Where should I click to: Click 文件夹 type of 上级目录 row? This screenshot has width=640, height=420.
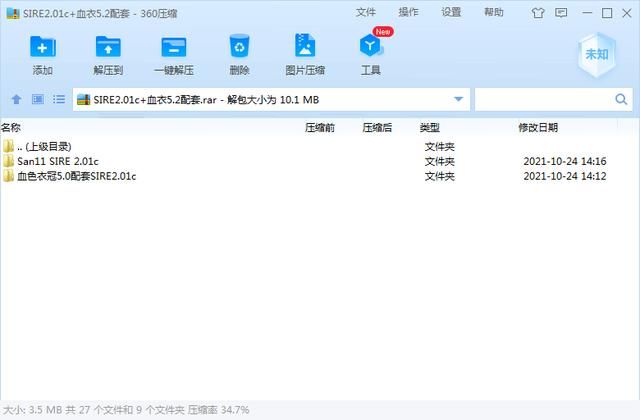[x=440, y=146]
